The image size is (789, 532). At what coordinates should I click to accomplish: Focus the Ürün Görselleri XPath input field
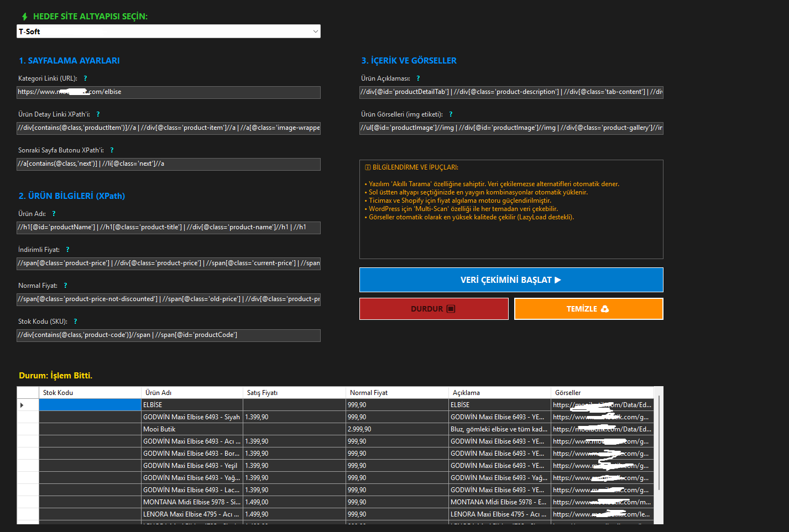511,128
